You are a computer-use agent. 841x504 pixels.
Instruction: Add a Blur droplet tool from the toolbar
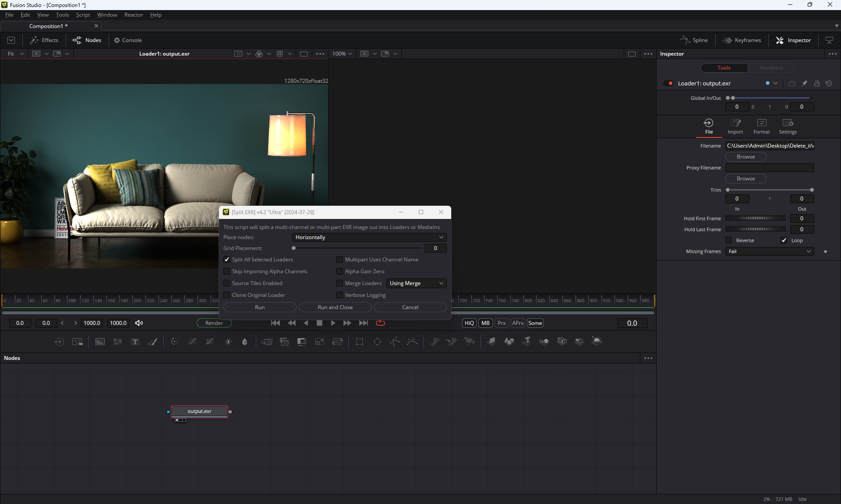pyautogui.click(x=245, y=342)
